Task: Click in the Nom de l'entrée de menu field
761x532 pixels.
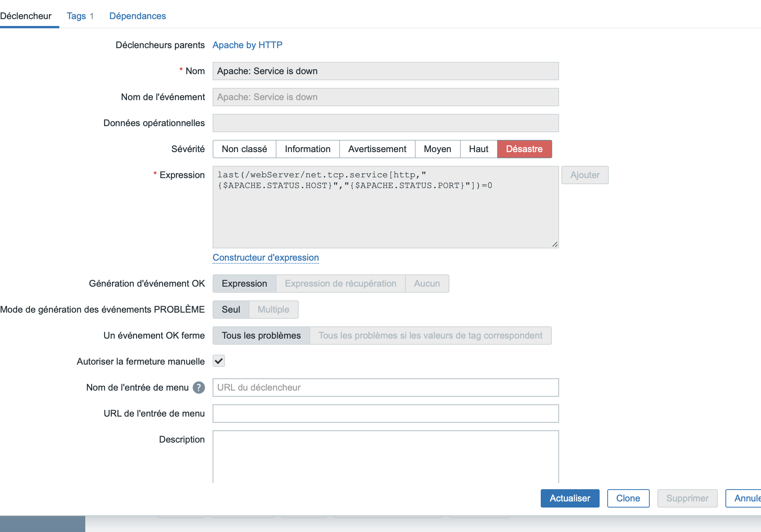Action: [385, 388]
